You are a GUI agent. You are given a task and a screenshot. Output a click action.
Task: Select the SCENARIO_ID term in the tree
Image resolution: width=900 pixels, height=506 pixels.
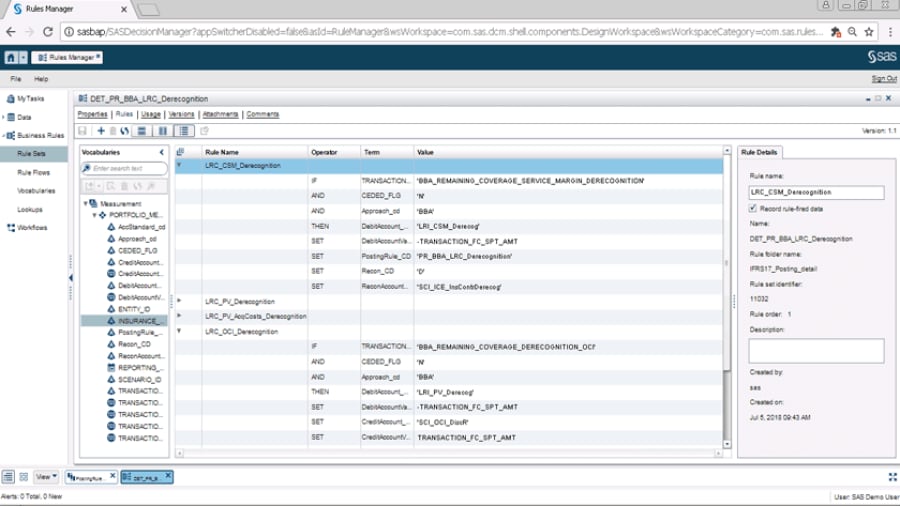(139, 379)
